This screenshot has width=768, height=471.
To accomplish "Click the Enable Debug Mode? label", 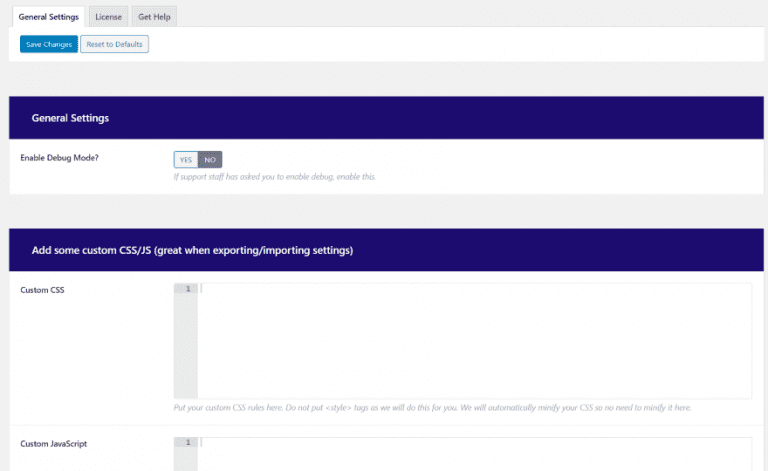I will [59, 158].
